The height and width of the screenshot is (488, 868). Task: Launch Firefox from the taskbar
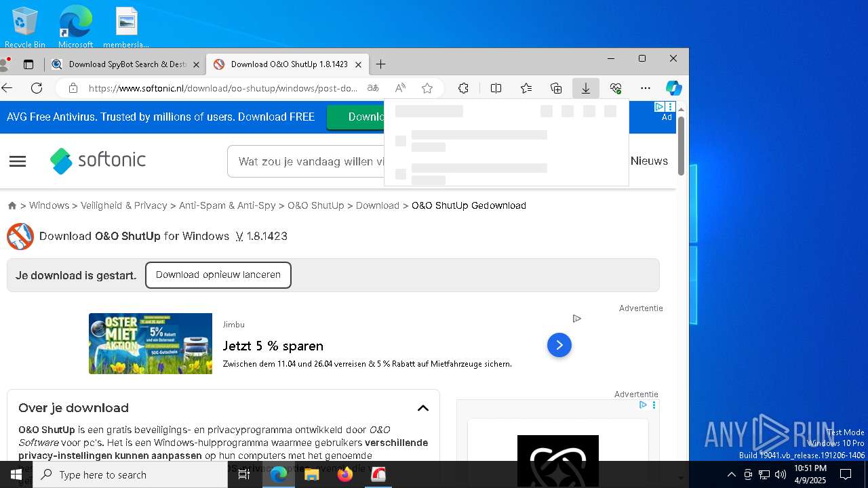coord(345,474)
